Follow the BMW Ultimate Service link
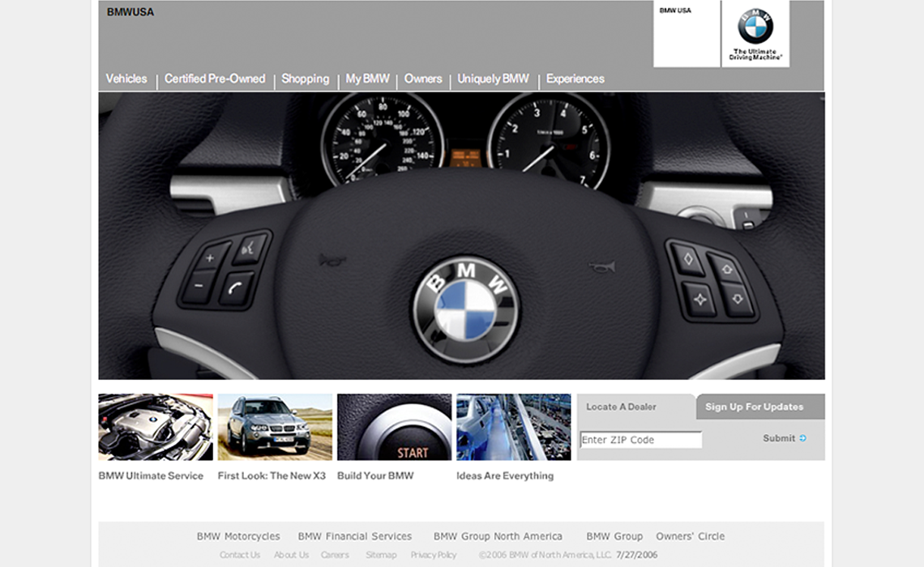The height and width of the screenshot is (567, 924). point(151,475)
